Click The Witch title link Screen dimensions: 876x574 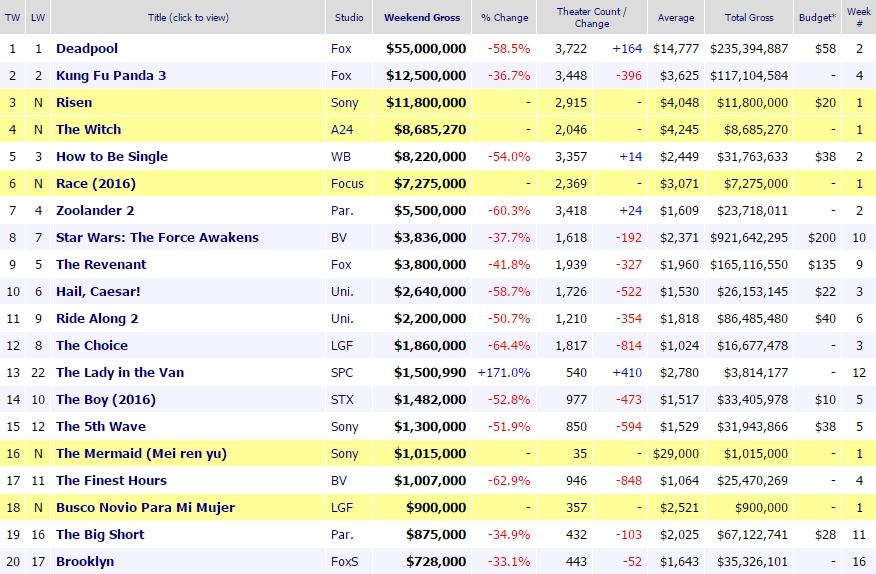pos(88,129)
